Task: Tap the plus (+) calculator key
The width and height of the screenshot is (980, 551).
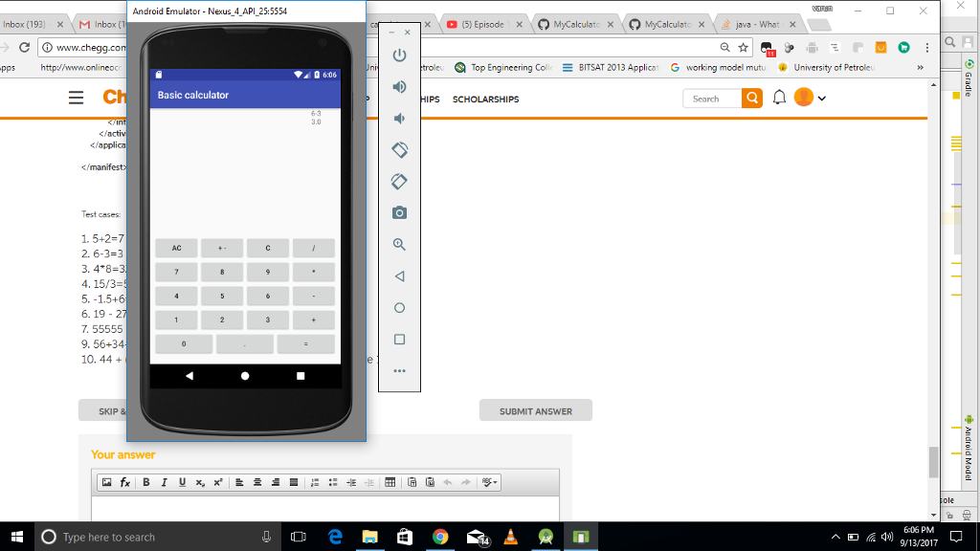Action: tap(313, 320)
